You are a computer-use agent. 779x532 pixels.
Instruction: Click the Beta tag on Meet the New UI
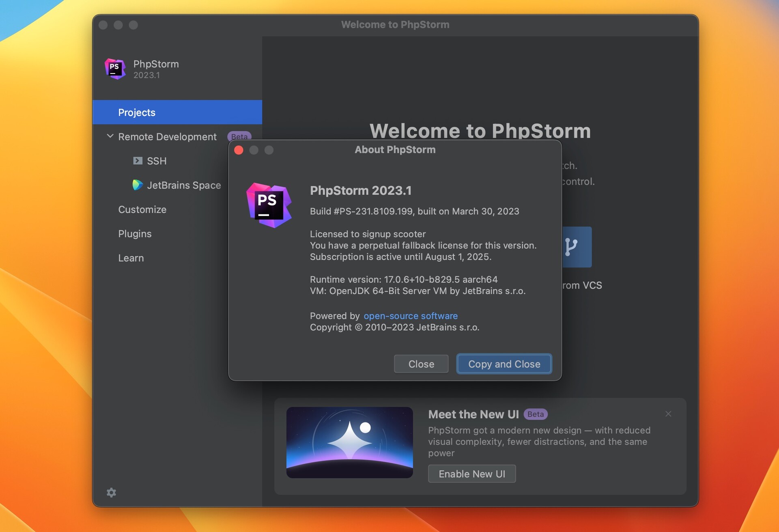click(536, 414)
